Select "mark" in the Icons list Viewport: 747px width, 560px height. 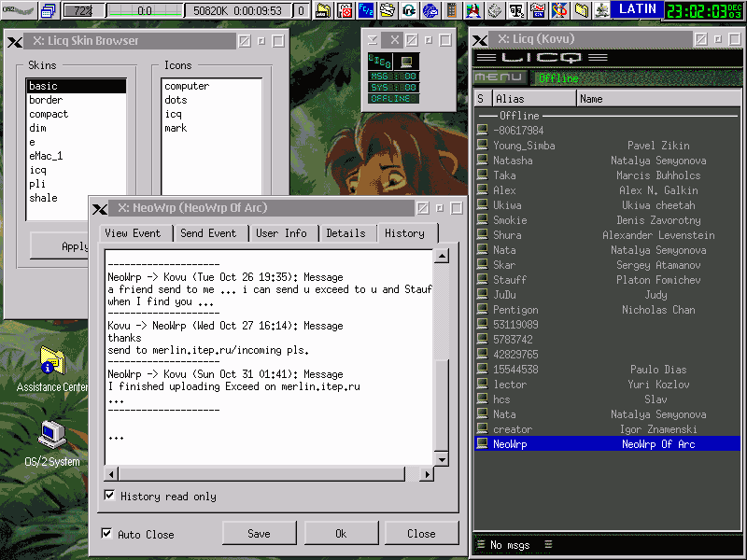[212, 128]
